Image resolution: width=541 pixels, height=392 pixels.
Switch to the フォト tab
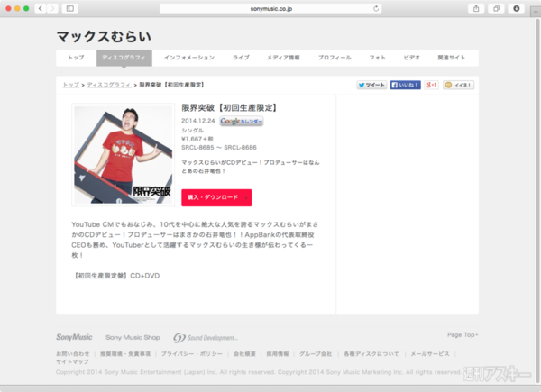(377, 58)
